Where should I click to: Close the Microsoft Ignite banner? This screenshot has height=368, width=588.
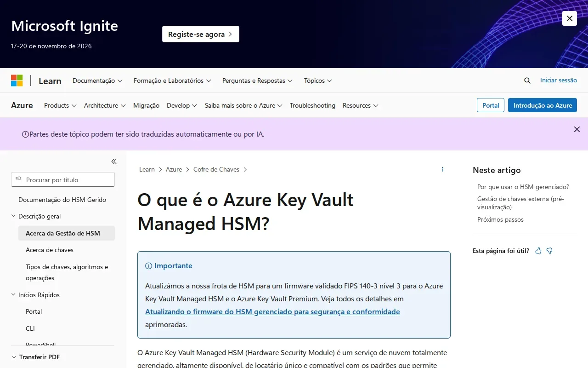570,18
